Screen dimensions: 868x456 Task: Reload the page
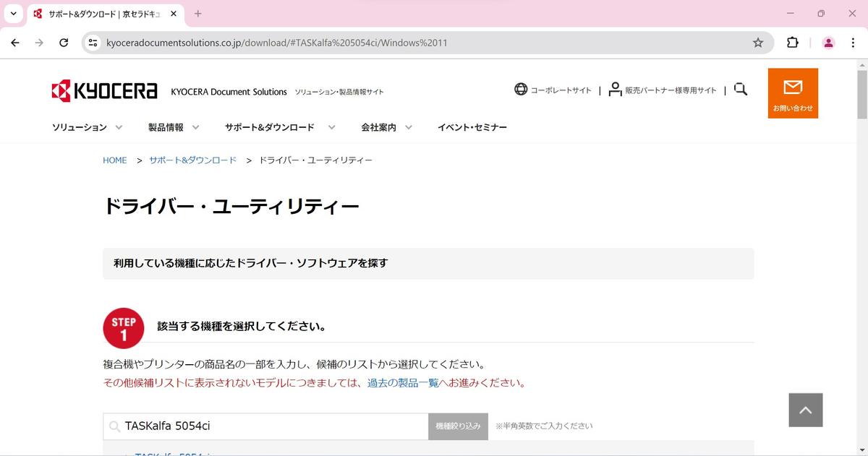tap(64, 43)
